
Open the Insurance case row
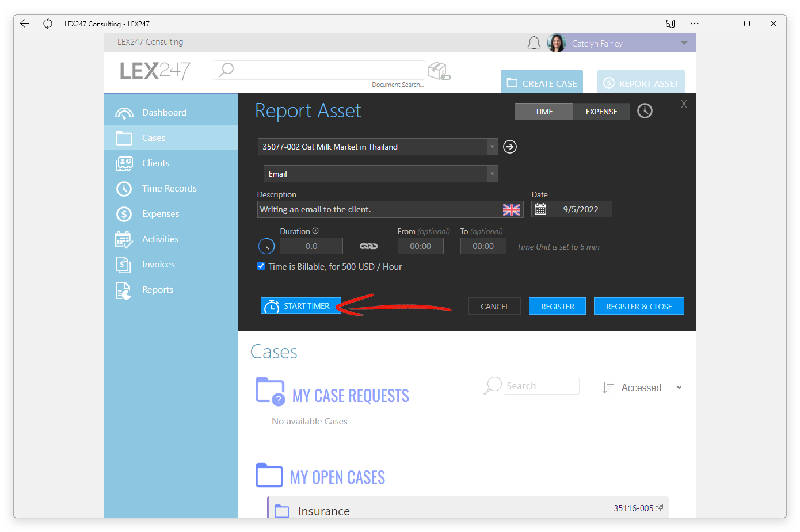pyautogui.click(x=468, y=508)
